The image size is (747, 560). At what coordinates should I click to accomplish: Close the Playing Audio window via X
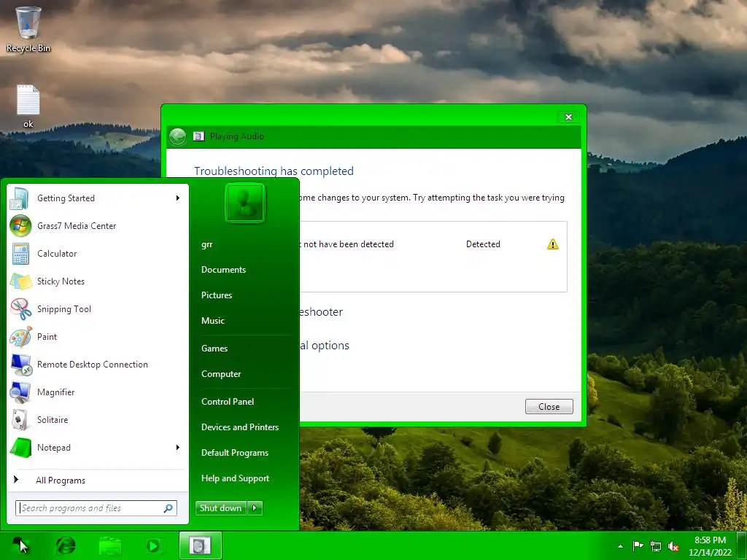pos(568,117)
